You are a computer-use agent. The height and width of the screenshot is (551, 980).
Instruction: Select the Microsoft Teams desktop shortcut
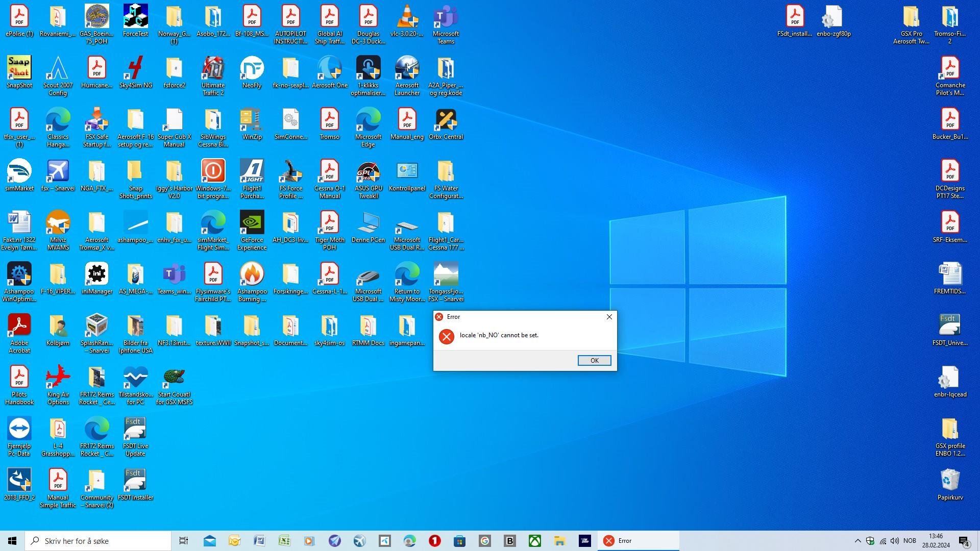pyautogui.click(x=446, y=24)
